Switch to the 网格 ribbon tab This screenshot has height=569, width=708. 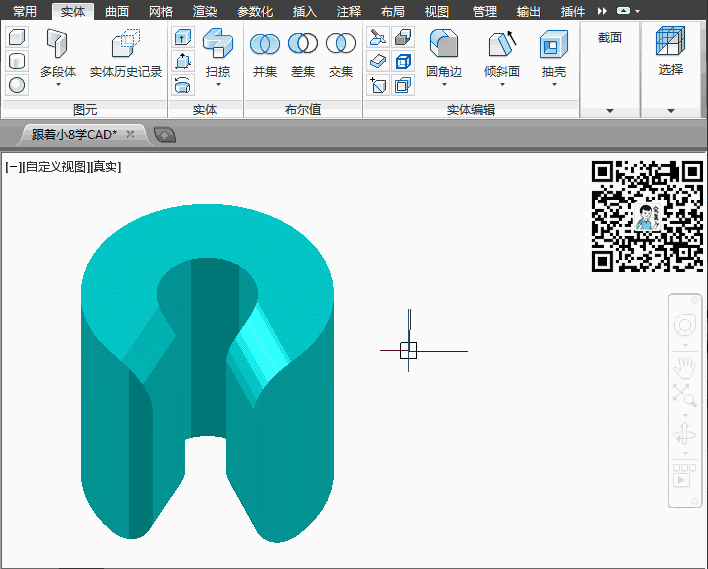tap(161, 11)
